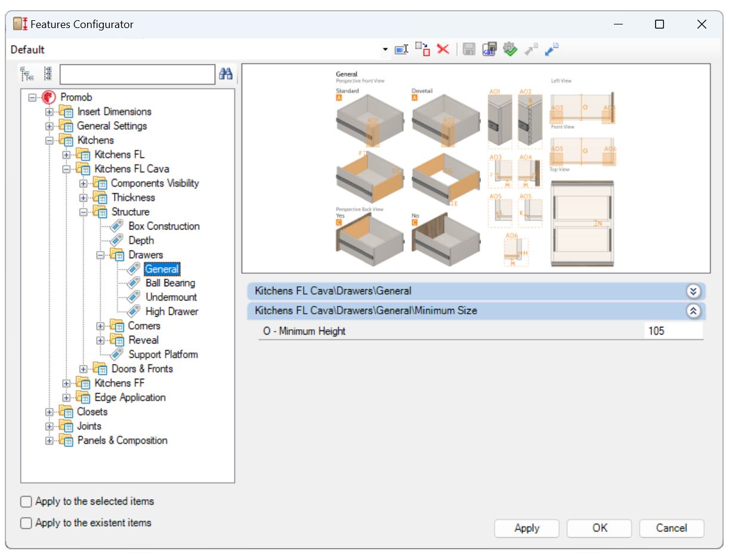732x560 pixels.
Task: Click the blue arrow export icon
Action: [x=552, y=49]
